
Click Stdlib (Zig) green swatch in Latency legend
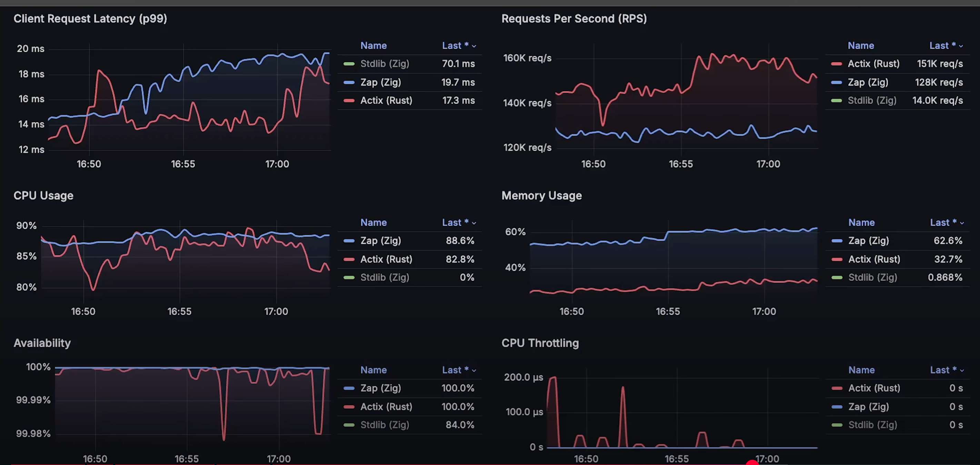click(x=349, y=64)
